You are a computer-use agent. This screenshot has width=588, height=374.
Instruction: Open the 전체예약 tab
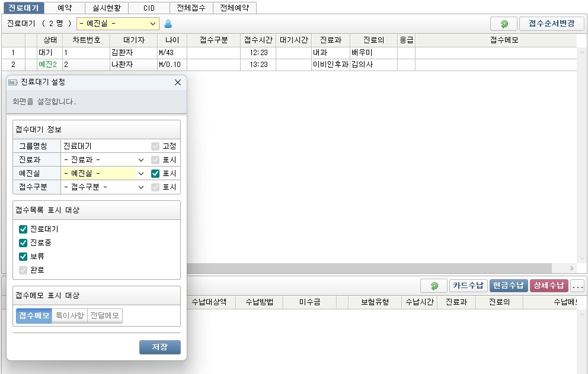235,8
